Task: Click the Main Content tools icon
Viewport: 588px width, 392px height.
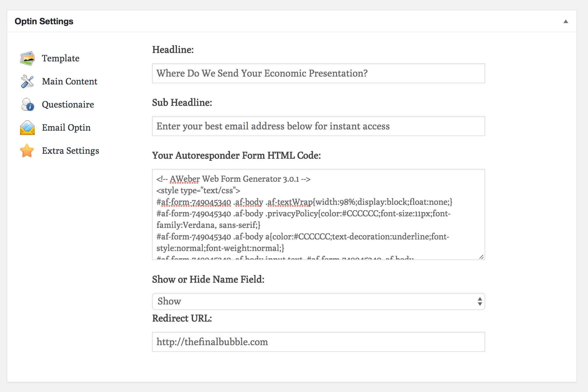Action: click(x=27, y=81)
